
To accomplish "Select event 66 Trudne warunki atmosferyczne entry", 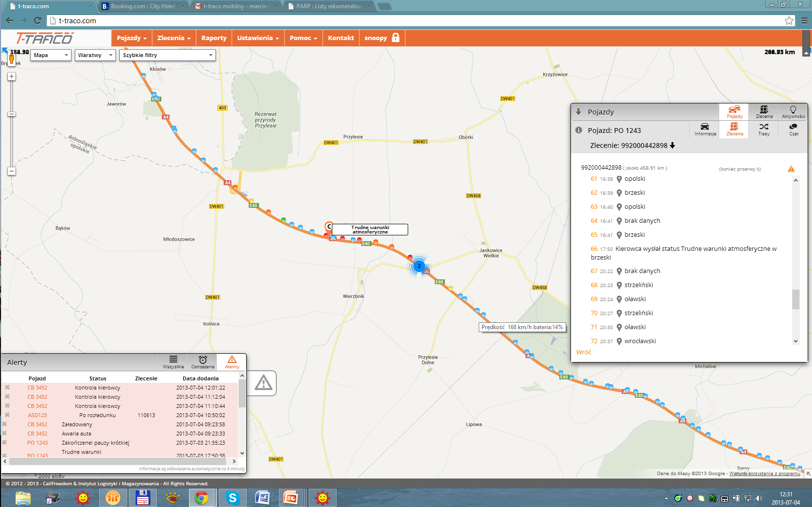I will 684,253.
